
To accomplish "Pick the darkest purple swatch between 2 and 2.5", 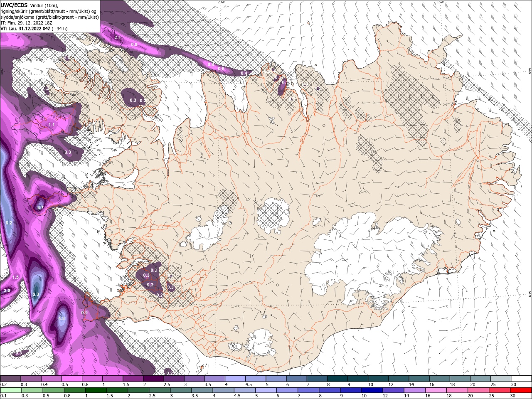I will point(153,379).
